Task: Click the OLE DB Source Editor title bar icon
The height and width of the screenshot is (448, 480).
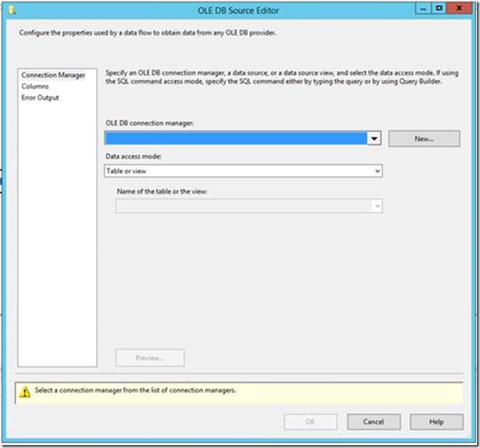Action: tap(13, 10)
